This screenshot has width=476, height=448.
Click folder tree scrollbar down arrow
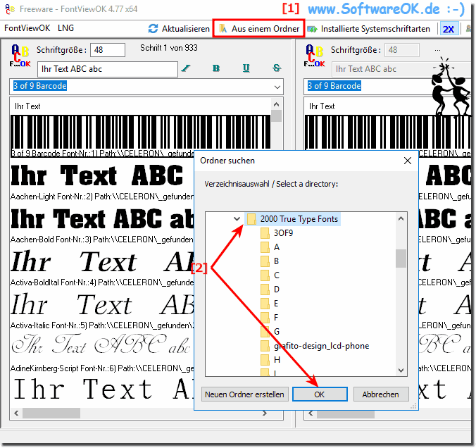[x=401, y=371]
